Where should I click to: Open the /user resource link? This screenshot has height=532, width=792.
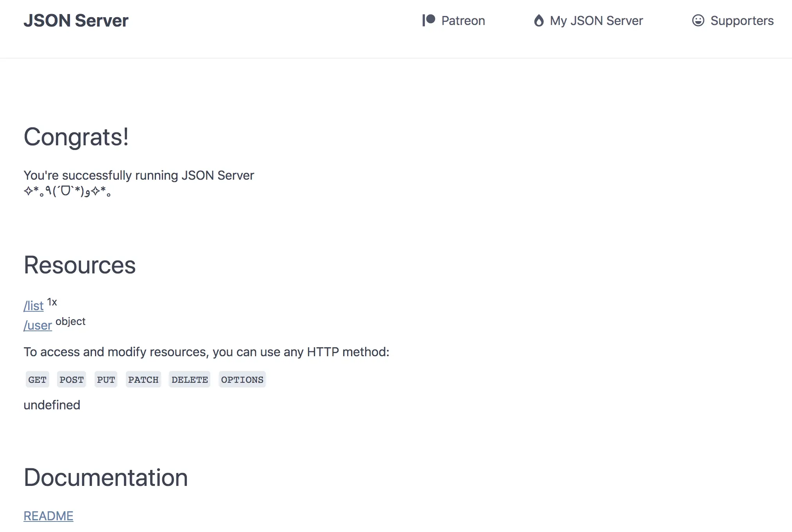[38, 325]
